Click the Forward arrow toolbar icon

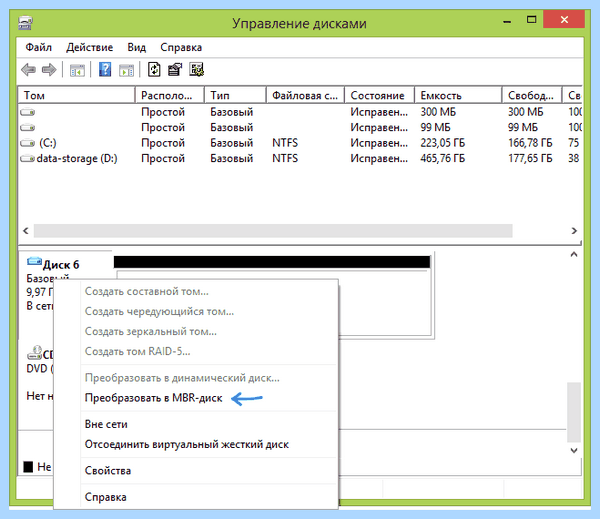pyautogui.click(x=49, y=70)
